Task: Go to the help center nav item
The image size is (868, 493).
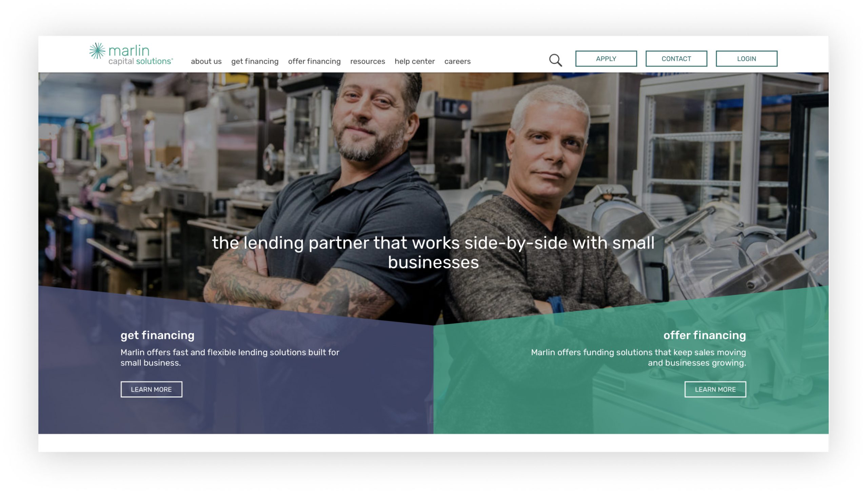Action: click(415, 61)
